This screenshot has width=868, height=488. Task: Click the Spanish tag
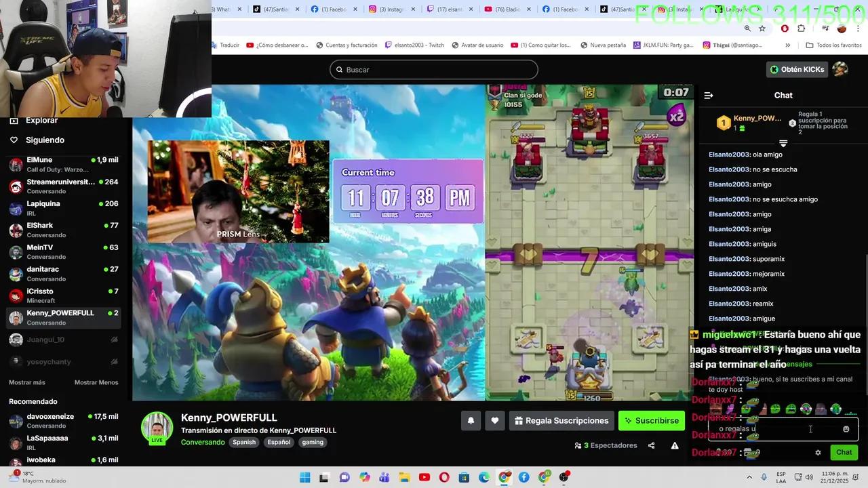pos(244,442)
